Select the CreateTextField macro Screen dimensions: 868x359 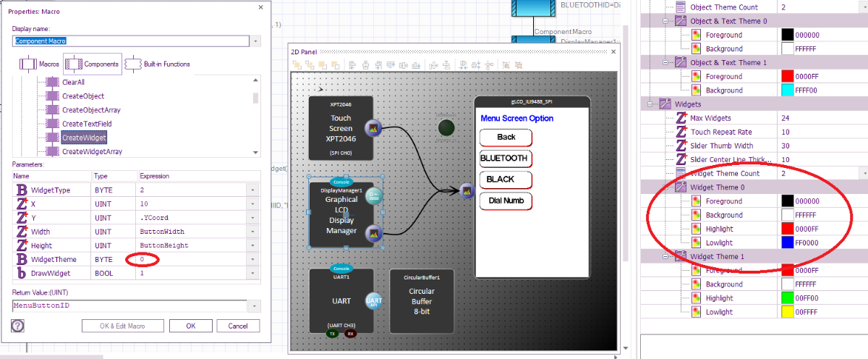tap(87, 124)
